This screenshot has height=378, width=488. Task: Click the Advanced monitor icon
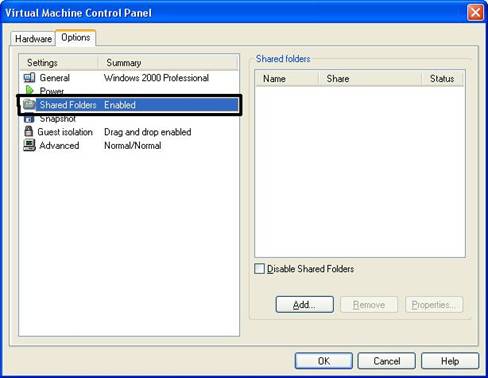pos(29,145)
